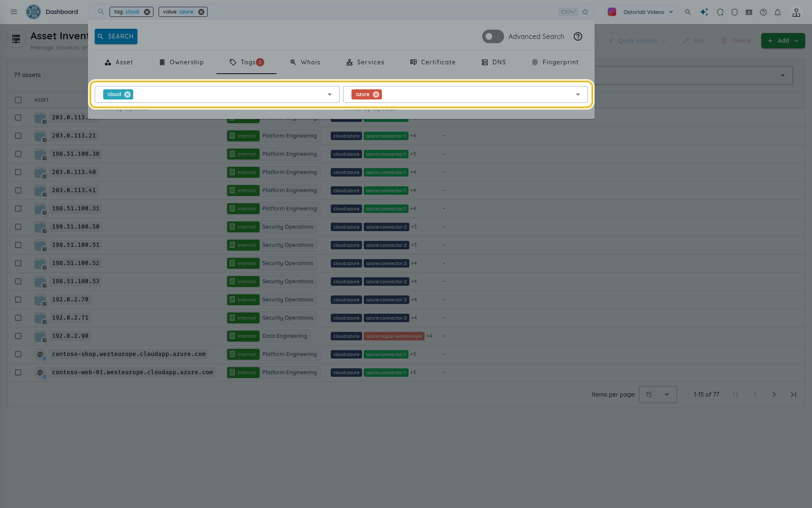Switch to the DNS search tab
The width and height of the screenshot is (812, 508).
coord(494,62)
